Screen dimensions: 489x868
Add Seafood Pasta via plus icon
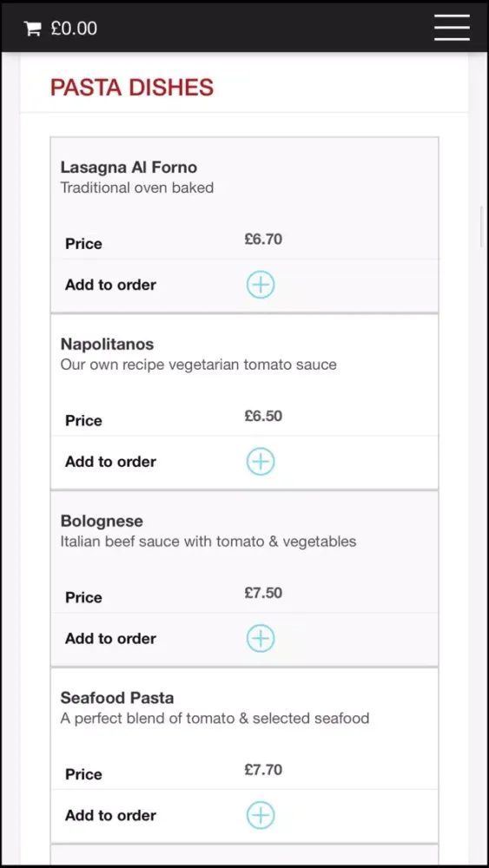point(261,815)
